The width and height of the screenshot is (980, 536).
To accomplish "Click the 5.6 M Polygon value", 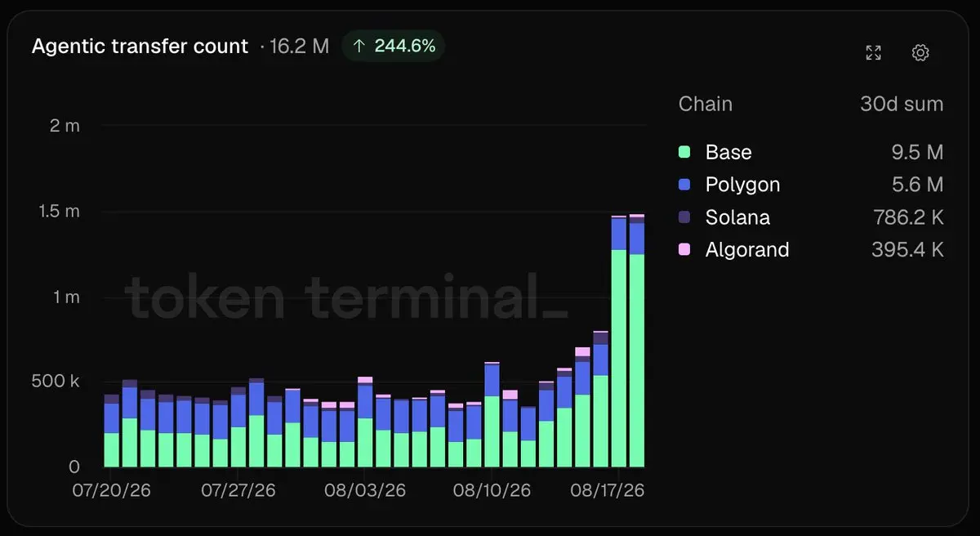I will pyautogui.click(x=915, y=185).
